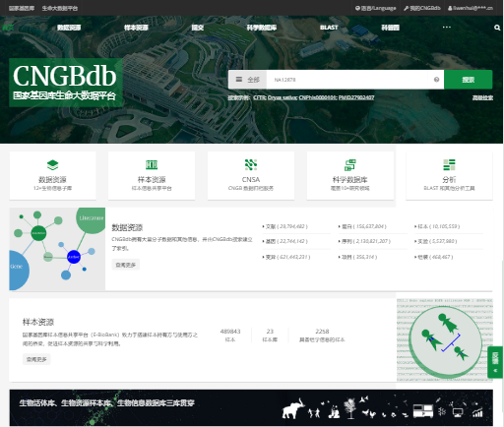Click 样本资源 card icon
504x427 pixels.
point(152,164)
